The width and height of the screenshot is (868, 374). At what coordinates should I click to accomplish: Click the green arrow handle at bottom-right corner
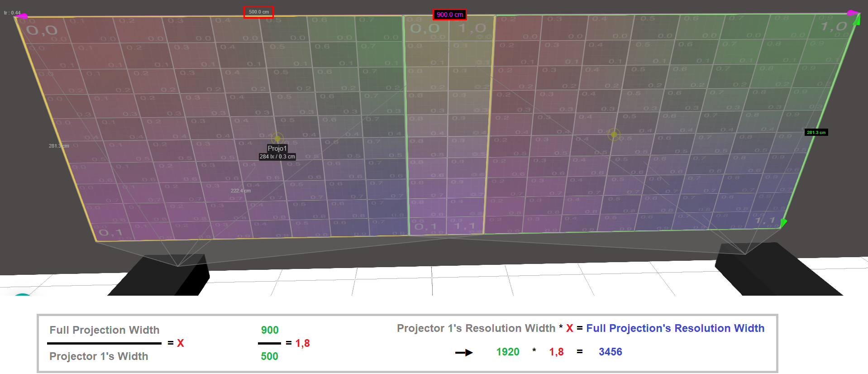783,222
